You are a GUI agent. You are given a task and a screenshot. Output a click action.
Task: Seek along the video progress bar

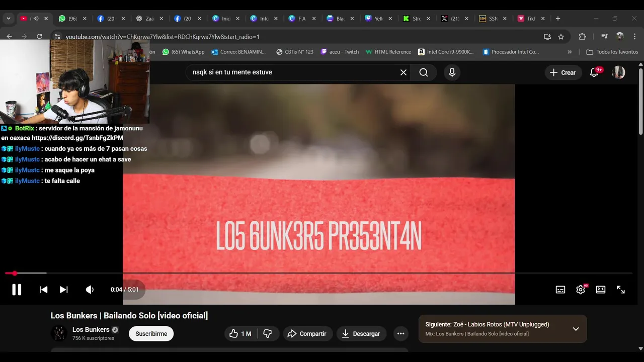pyautogui.click(x=318, y=273)
